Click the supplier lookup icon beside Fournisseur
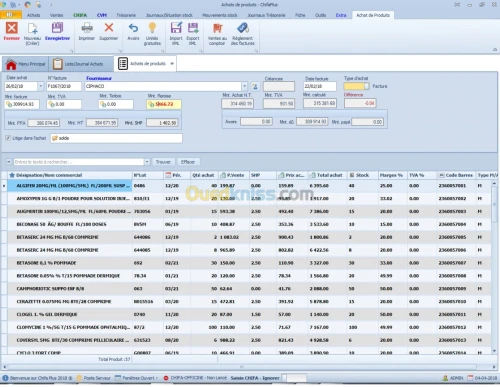500x387 pixels. 255,87
